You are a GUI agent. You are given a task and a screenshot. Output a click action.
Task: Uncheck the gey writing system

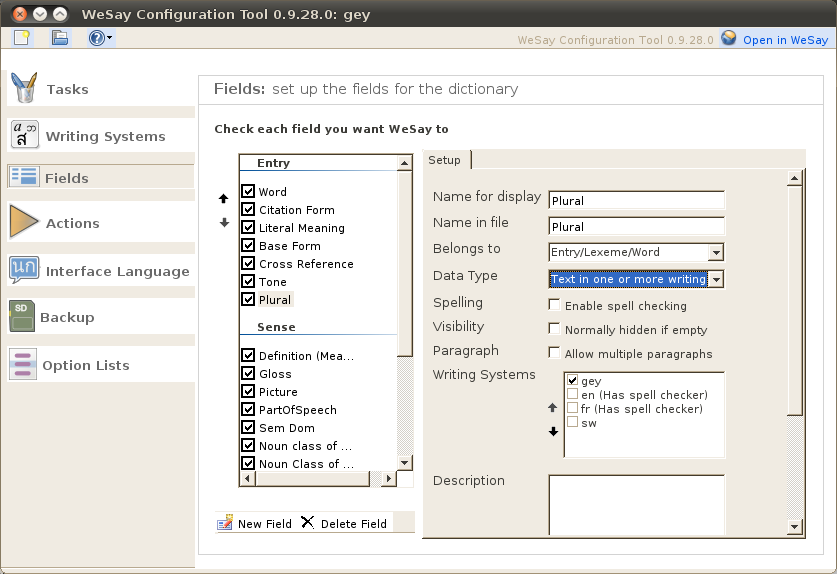tap(572, 380)
